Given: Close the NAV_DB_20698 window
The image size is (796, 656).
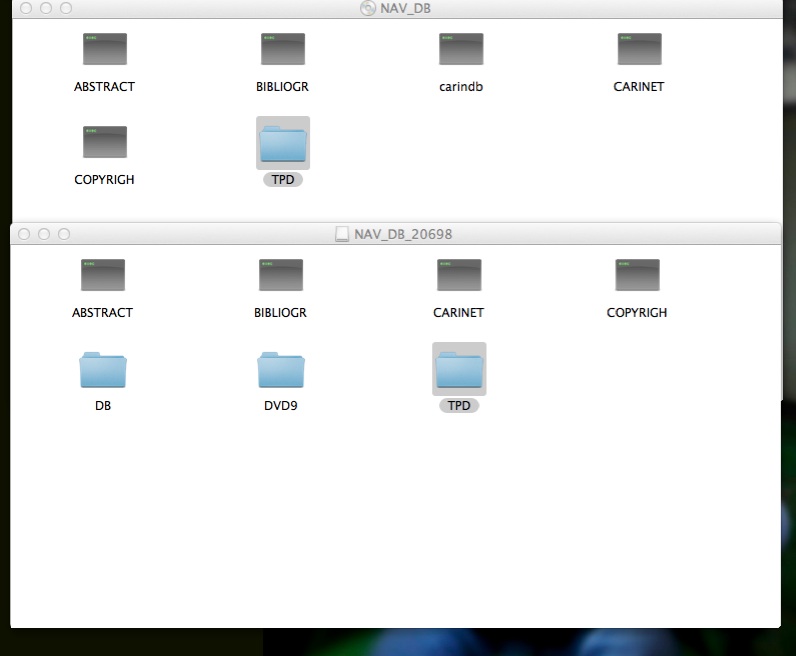Looking at the screenshot, I should tap(24, 234).
